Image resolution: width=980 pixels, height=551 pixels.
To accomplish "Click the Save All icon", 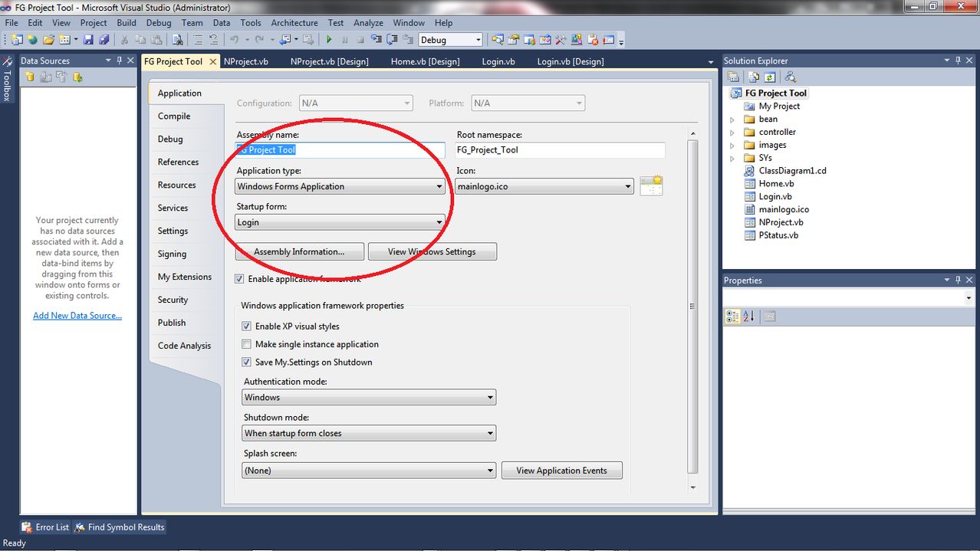I will [104, 40].
